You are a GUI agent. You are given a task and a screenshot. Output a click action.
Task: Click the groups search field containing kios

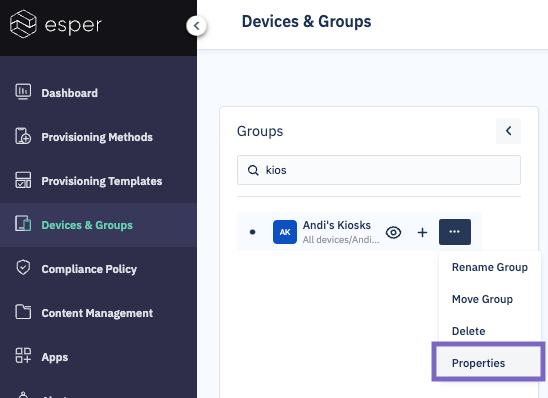379,170
